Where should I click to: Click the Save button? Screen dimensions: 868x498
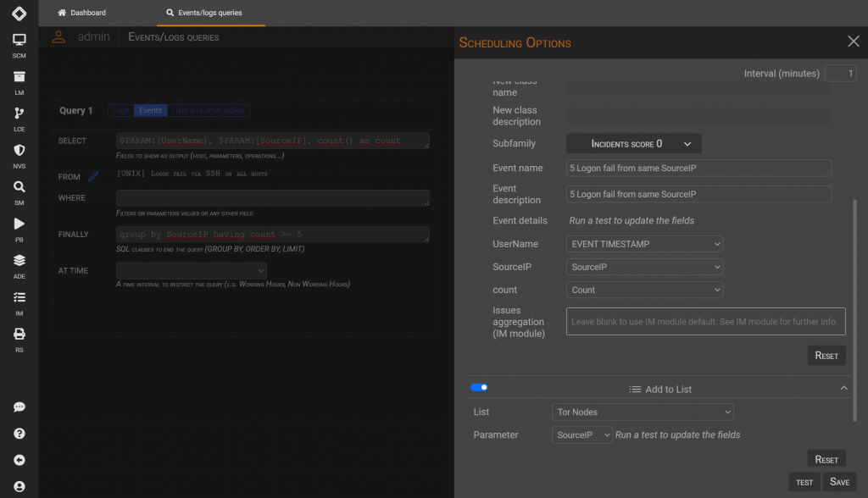[x=839, y=482]
